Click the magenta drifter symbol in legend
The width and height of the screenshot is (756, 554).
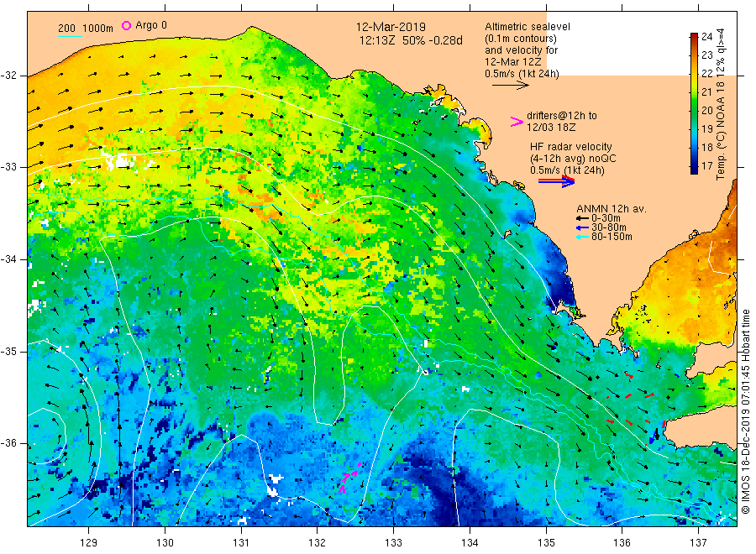pos(517,122)
